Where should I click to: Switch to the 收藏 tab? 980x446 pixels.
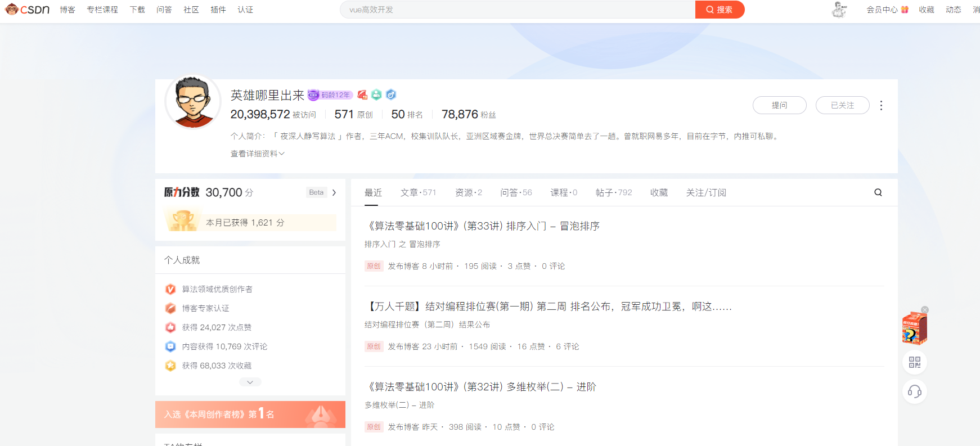pyautogui.click(x=659, y=192)
